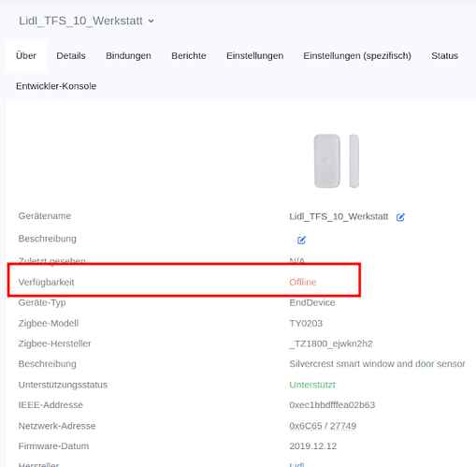The height and width of the screenshot is (467, 476).
Task: Select the Über tab
Action: click(26, 56)
